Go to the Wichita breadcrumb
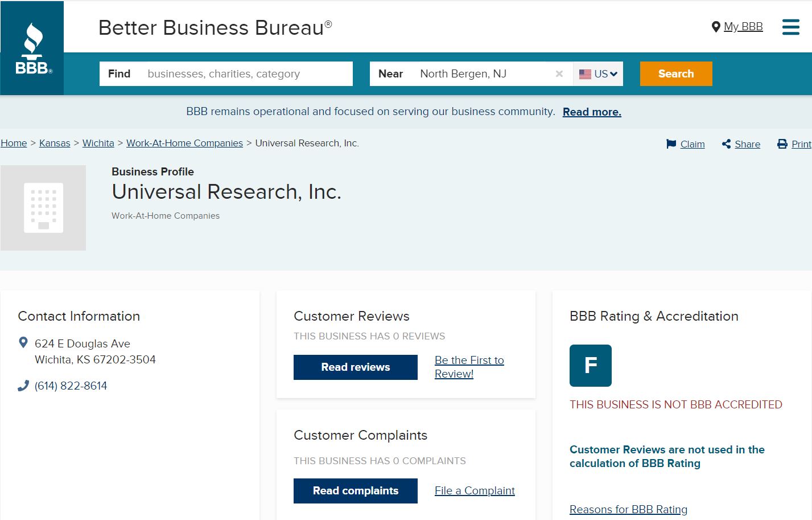The image size is (812, 520). click(98, 144)
